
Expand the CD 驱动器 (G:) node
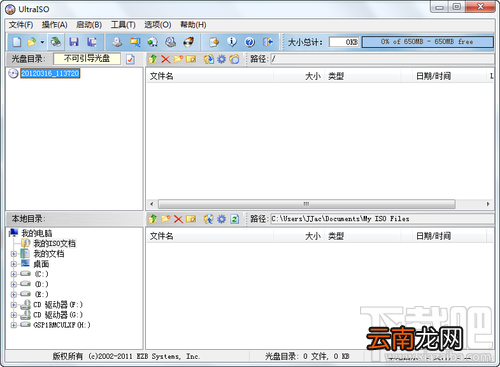[x=14, y=315]
